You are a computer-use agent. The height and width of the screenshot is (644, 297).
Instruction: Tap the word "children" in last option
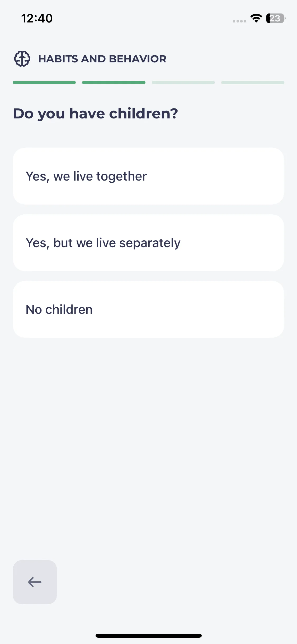(x=69, y=309)
